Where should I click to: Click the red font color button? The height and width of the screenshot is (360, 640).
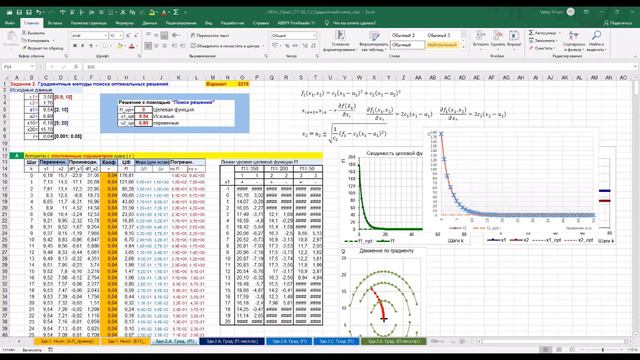[131, 46]
